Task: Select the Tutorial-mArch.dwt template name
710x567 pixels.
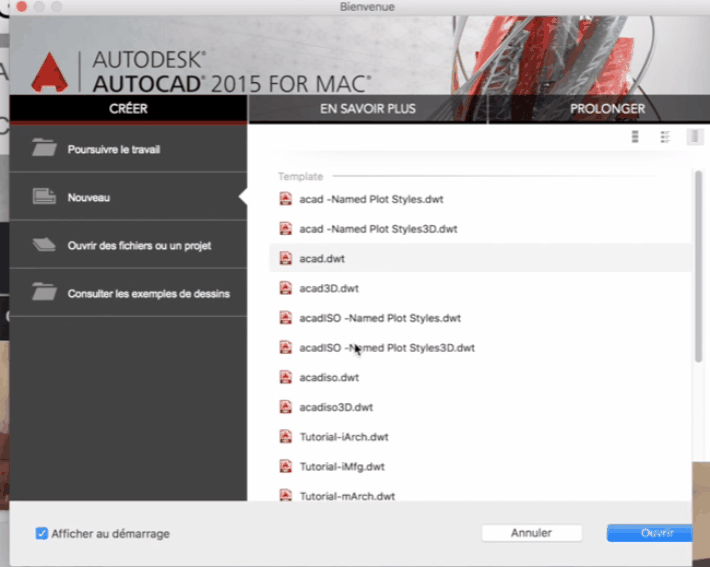Action: click(347, 496)
